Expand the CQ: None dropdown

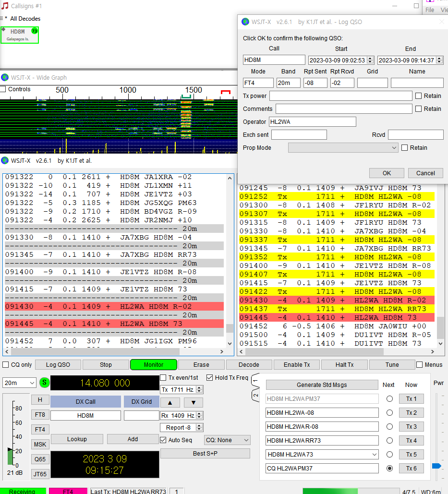pyautogui.click(x=227, y=440)
